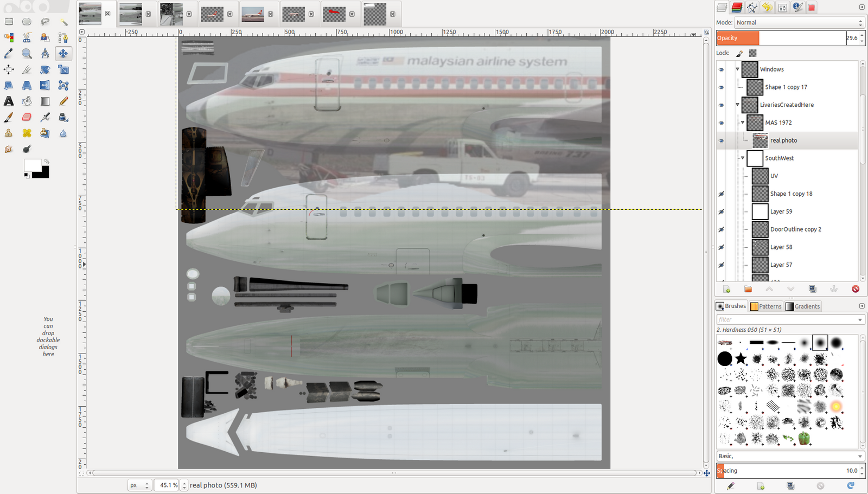Viewport: 868px width, 494px height.
Task: Select the Alignment tool
Action: pyautogui.click(x=9, y=69)
